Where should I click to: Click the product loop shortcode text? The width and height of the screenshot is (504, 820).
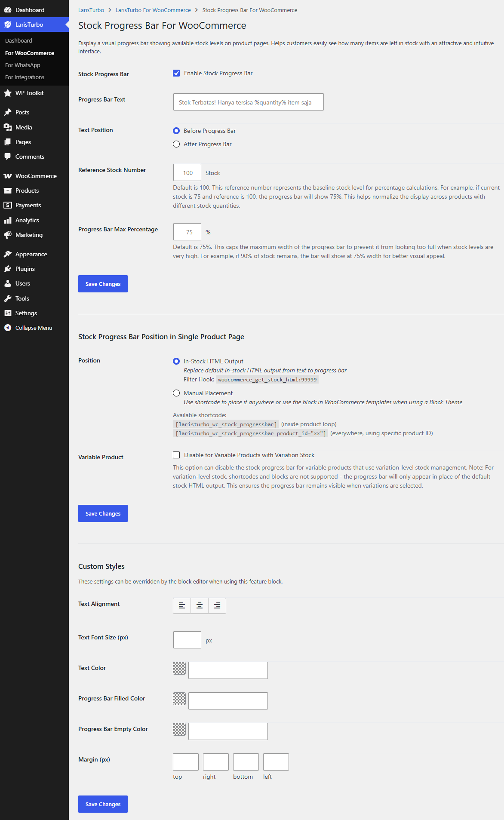point(226,424)
